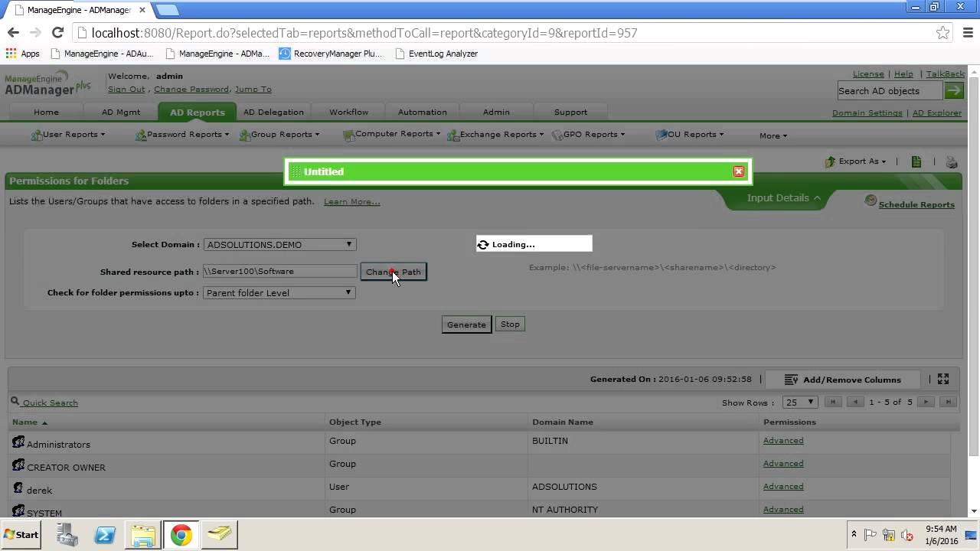Expand Group Reports menu
This screenshot has height=551, width=980.
[x=279, y=135]
